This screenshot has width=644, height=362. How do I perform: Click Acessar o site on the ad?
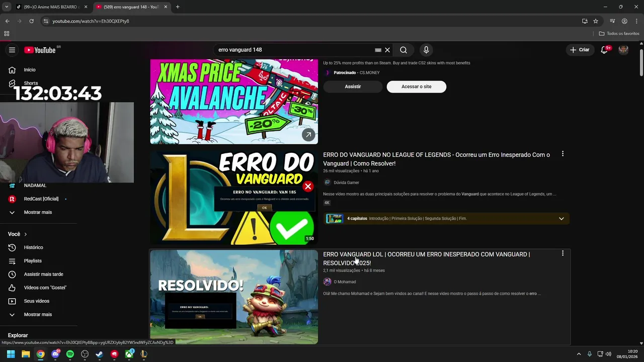tap(416, 86)
